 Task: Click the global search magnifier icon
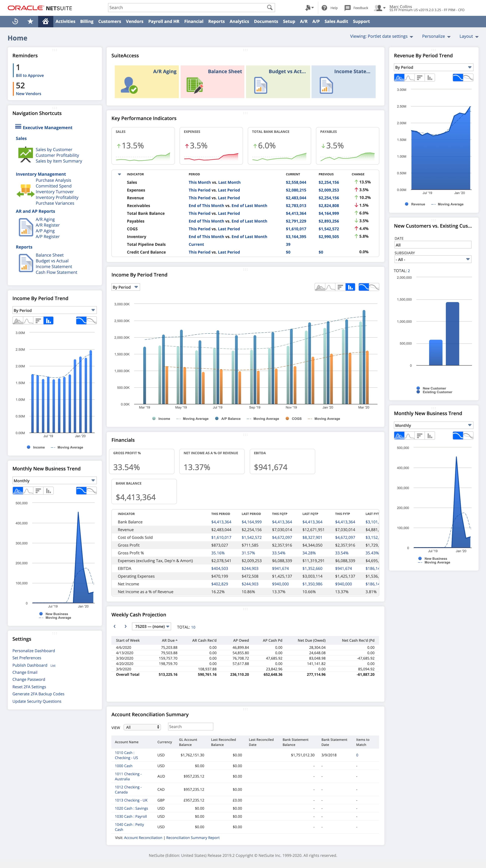[x=269, y=7]
